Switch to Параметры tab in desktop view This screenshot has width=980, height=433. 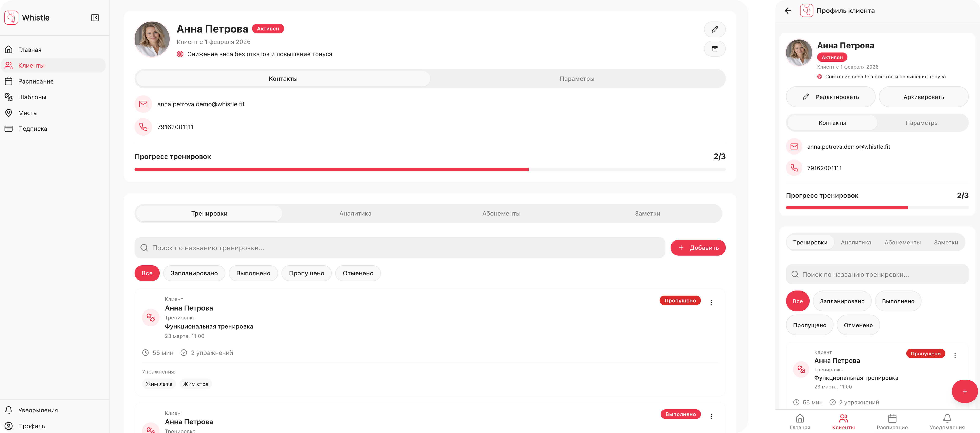[577, 79]
